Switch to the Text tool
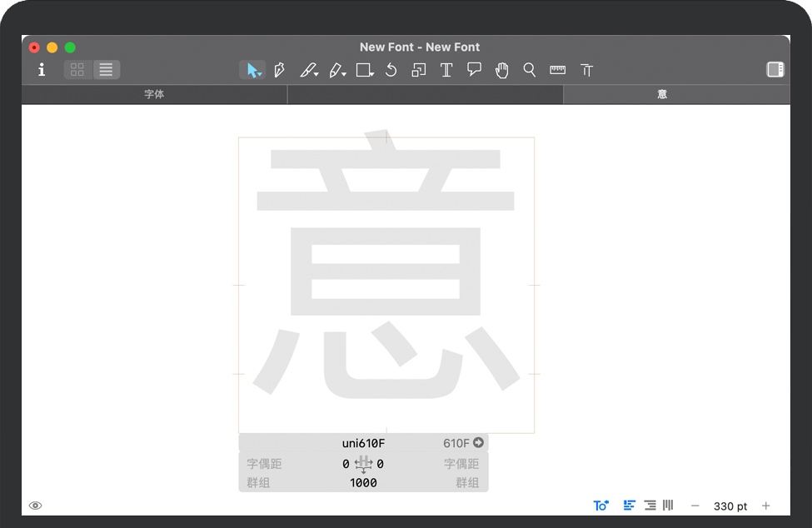This screenshot has height=528, width=812. click(446, 71)
